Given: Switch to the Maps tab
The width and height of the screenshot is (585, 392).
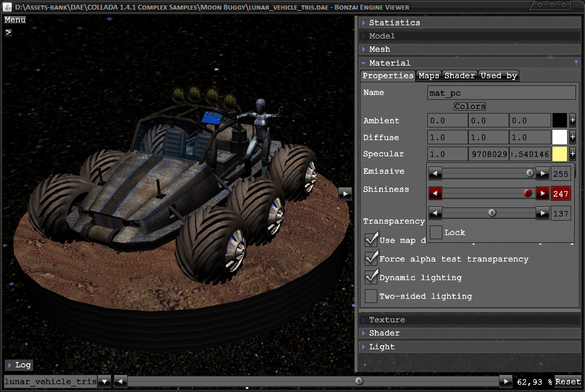Looking at the screenshot, I should tap(429, 76).
